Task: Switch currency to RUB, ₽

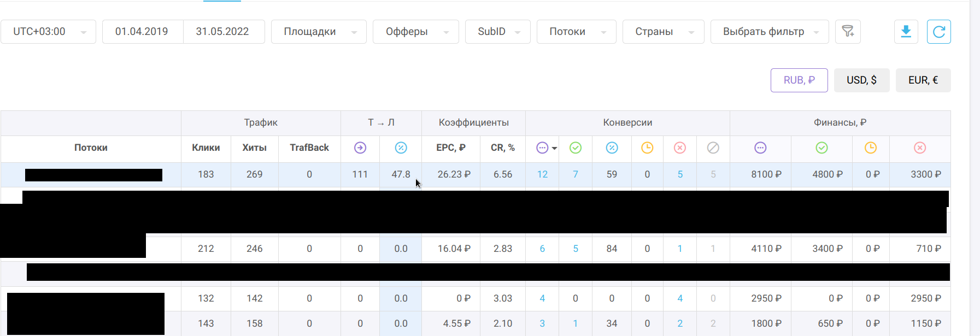Action: click(x=799, y=80)
